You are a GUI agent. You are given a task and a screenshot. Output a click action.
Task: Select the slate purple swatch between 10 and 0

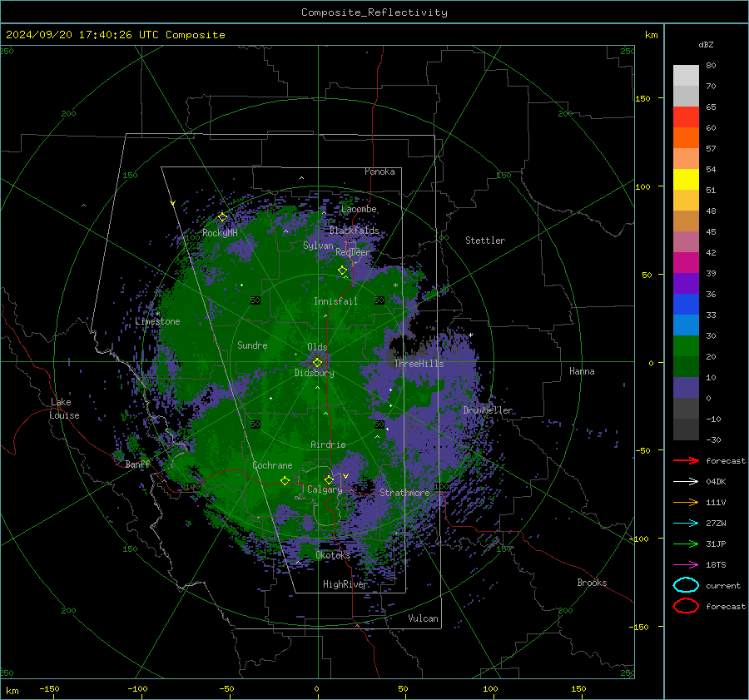(686, 388)
